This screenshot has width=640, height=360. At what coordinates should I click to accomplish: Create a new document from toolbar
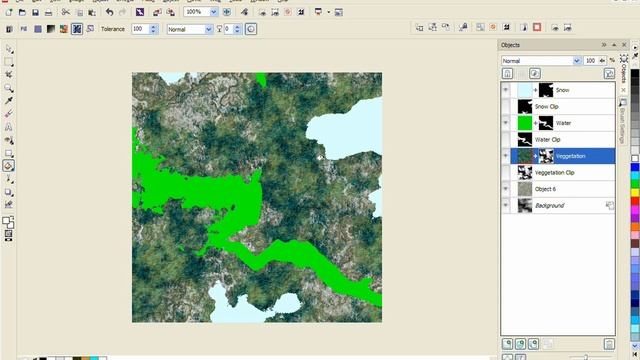click(x=9, y=12)
